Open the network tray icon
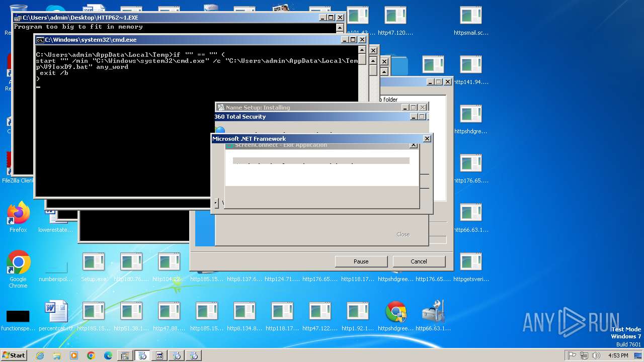The width and height of the screenshot is (644, 362). tap(584, 355)
